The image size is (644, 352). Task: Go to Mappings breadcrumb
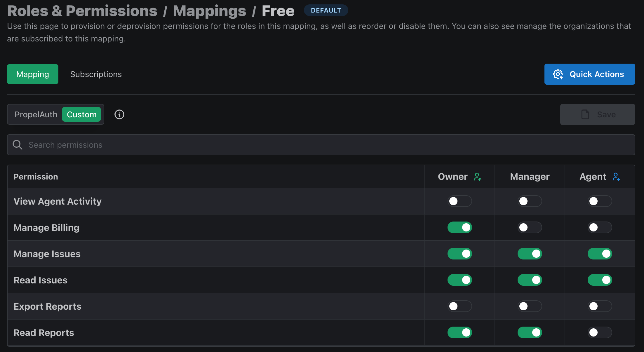pyautogui.click(x=209, y=11)
